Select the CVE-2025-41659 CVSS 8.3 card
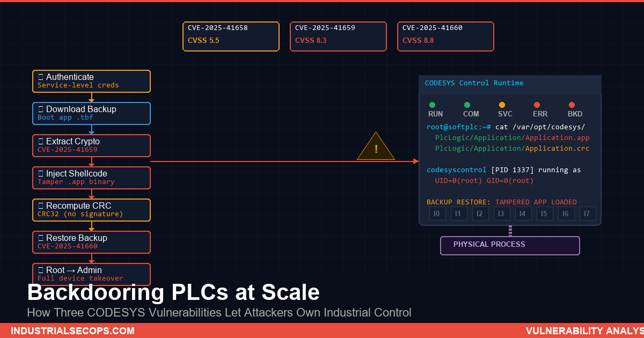Image resolution: width=644 pixels, height=338 pixels. [338, 36]
